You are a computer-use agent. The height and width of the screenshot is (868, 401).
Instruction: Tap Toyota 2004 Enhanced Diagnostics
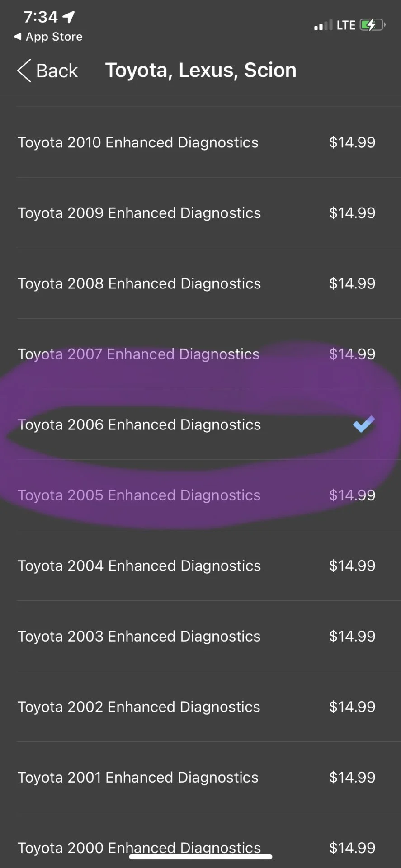(x=139, y=566)
